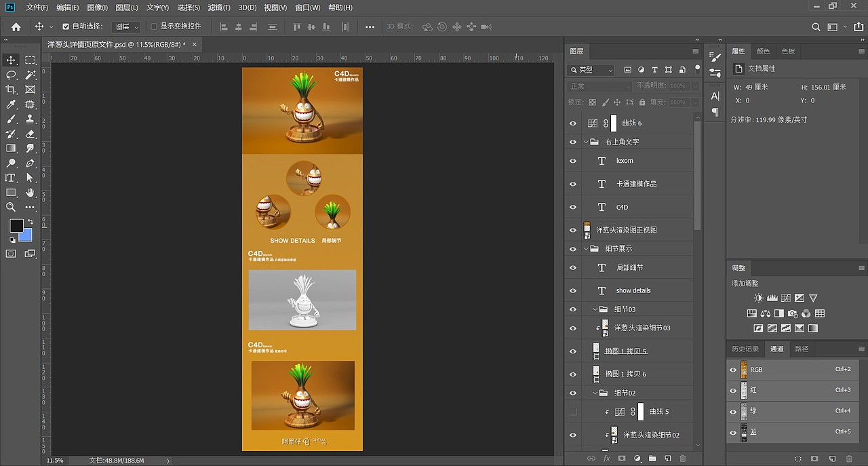The height and width of the screenshot is (466, 868).
Task: Open the 文件(F) menu
Action: coord(37,7)
